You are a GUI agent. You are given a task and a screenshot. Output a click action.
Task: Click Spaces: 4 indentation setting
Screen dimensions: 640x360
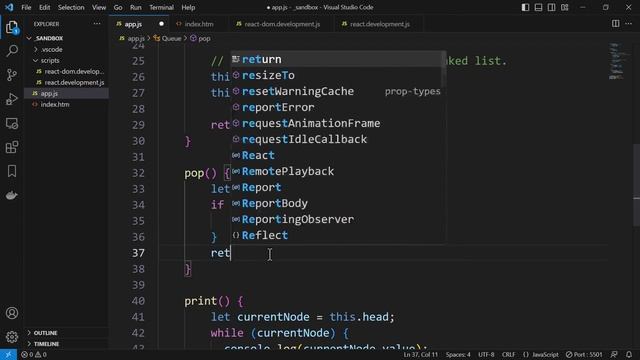click(458, 355)
